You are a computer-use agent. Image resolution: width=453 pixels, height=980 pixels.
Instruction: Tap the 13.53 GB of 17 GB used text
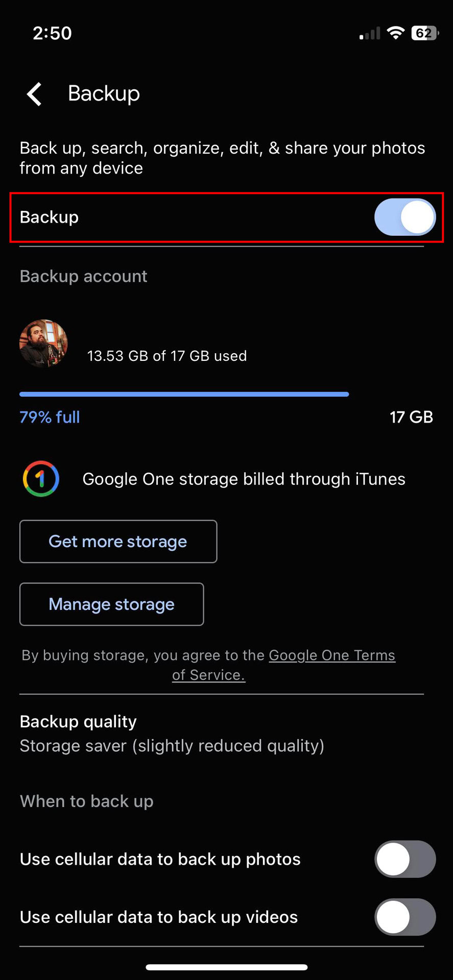tap(167, 356)
